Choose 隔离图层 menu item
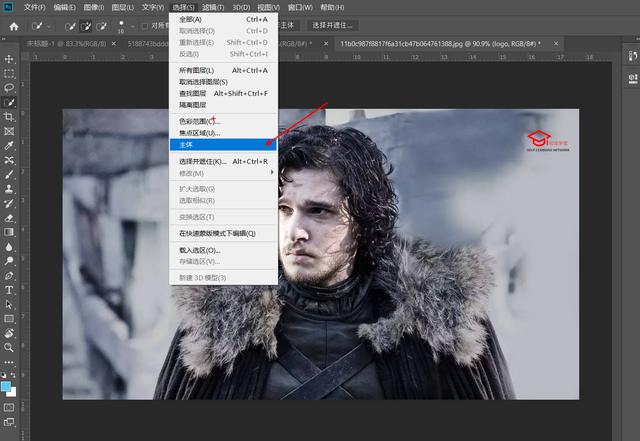 coord(223,105)
